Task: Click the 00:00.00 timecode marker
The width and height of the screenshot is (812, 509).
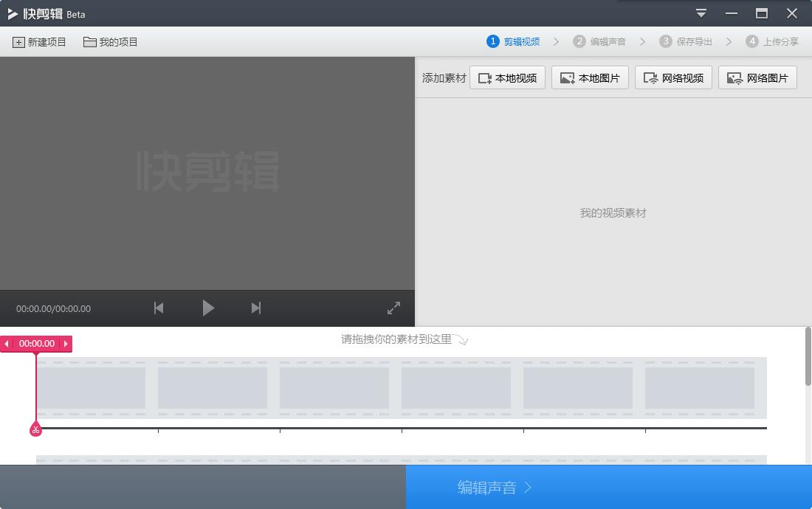Action: pos(36,344)
